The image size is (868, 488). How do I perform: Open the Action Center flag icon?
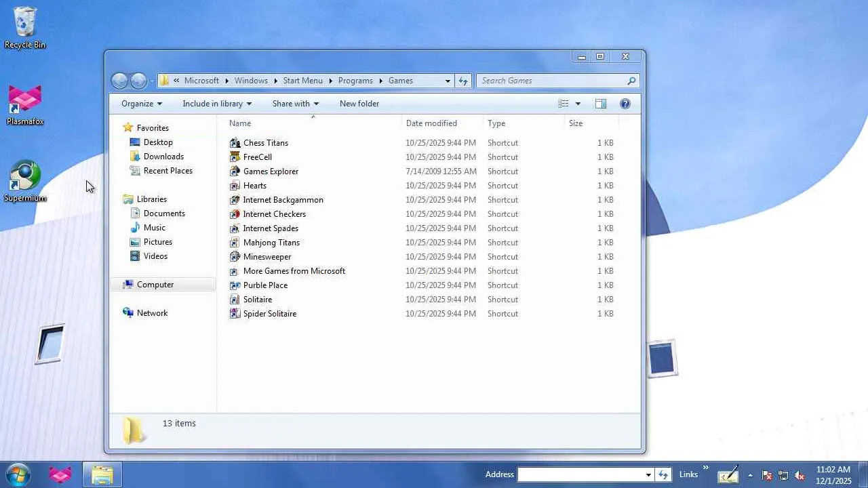(x=767, y=475)
